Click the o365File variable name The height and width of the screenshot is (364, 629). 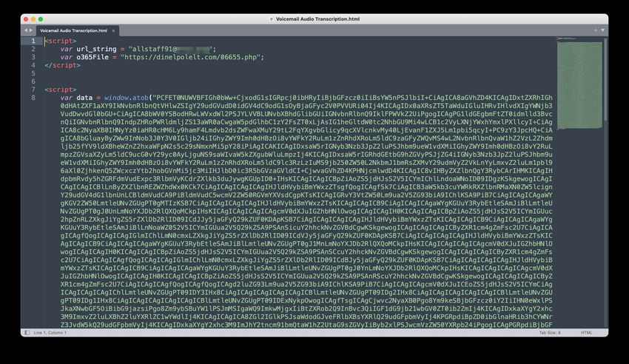[92, 57]
